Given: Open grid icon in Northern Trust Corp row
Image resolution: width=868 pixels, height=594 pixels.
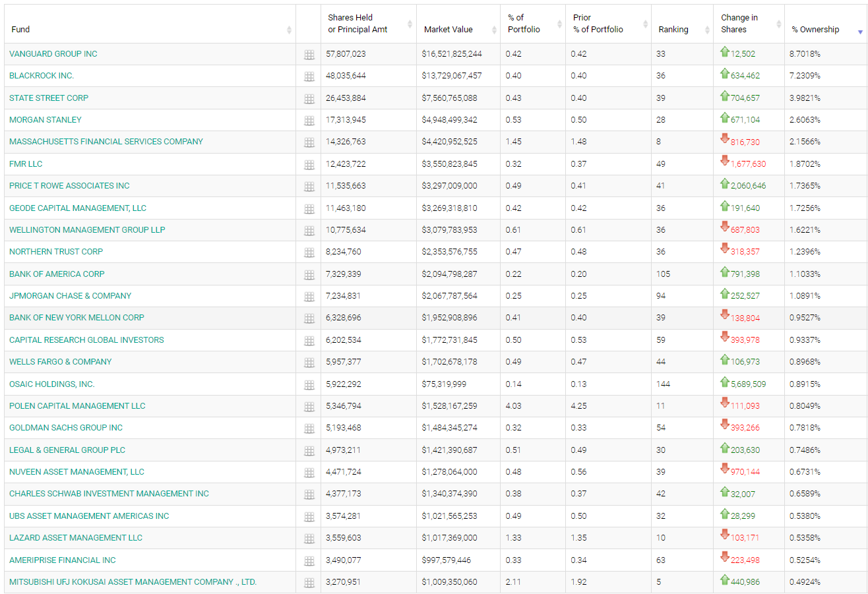Looking at the screenshot, I should 309,252.
